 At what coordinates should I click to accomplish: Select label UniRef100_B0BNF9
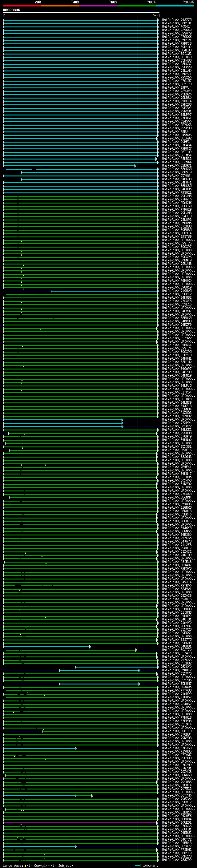click(177, 260)
